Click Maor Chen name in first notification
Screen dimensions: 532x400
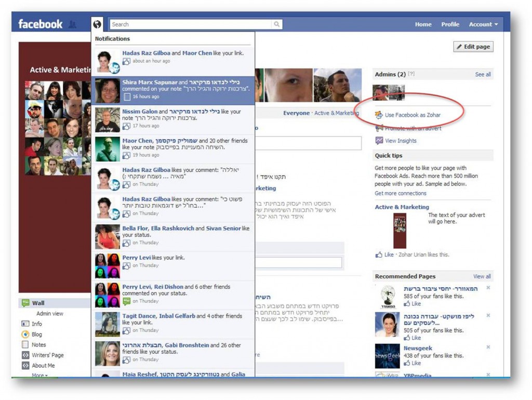tap(197, 53)
